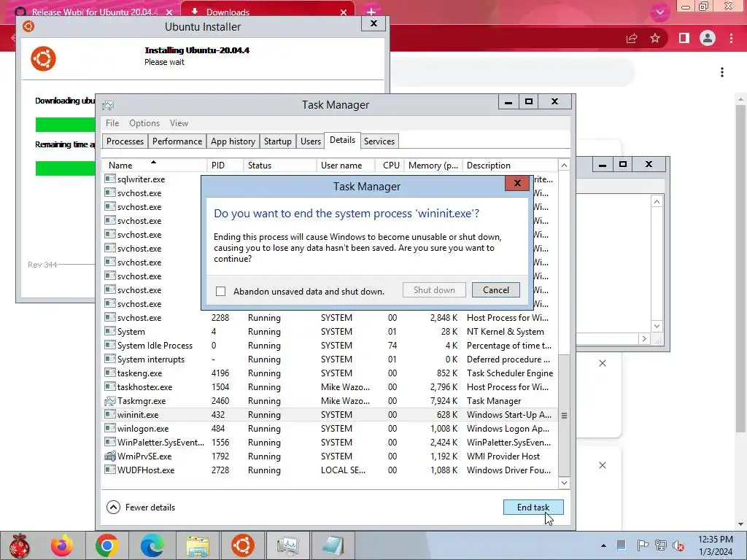Select the Taskmgr.exe process icon
The width and height of the screenshot is (747, 560).
tap(110, 401)
